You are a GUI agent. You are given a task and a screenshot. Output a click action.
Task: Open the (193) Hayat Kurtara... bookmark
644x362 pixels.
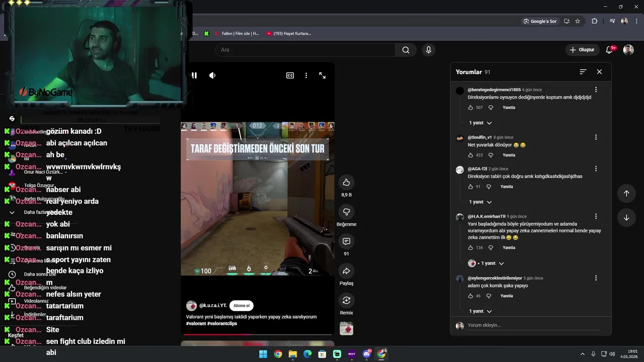[x=289, y=34]
